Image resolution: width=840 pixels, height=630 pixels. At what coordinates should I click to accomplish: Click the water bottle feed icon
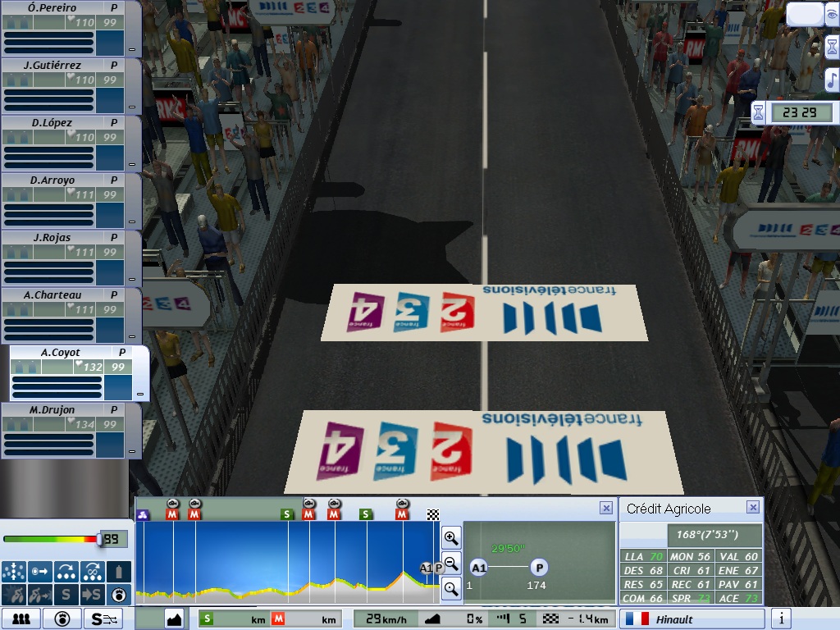tap(119, 571)
